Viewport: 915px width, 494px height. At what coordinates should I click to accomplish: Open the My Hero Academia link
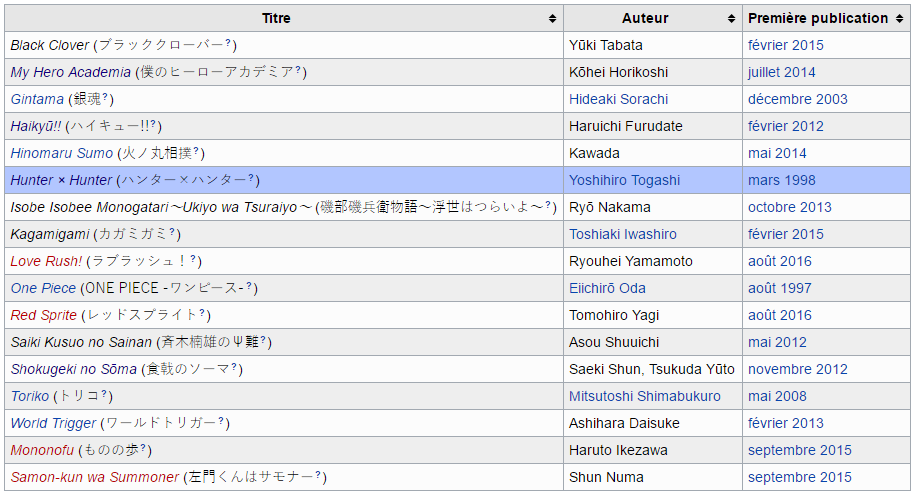[x=70, y=72]
